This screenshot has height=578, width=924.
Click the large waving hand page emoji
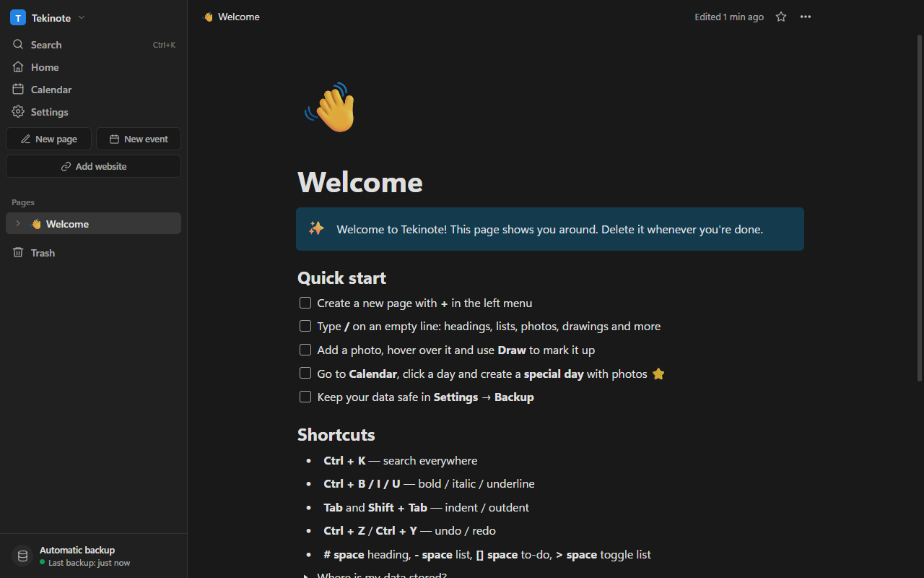pyautogui.click(x=331, y=108)
